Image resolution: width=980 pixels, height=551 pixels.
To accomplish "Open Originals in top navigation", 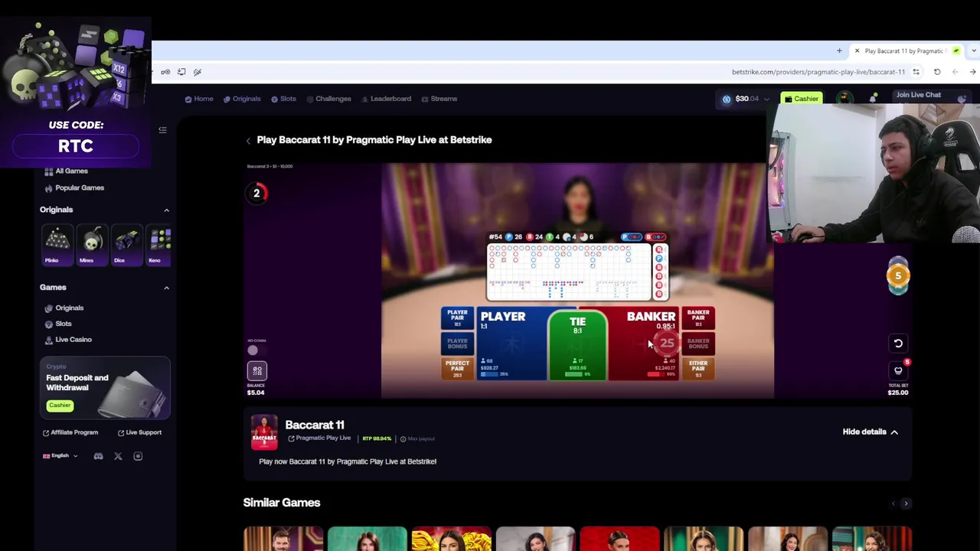I will (242, 99).
